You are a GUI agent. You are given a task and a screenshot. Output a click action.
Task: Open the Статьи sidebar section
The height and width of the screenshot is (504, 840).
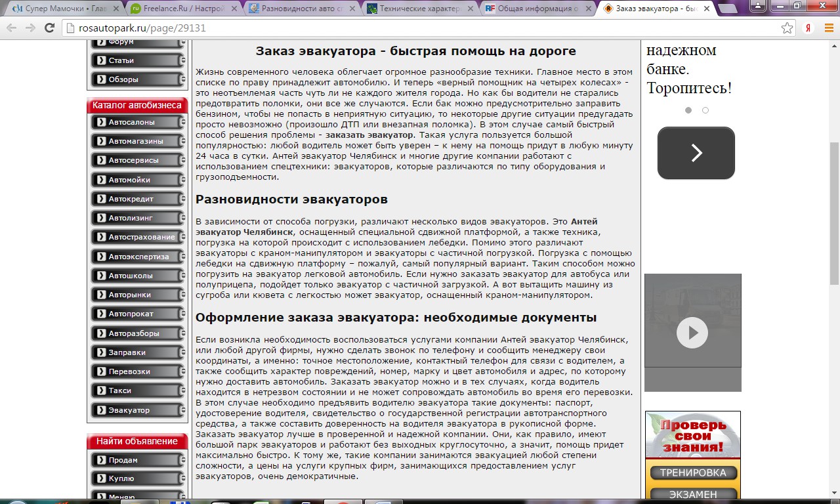pos(137,60)
